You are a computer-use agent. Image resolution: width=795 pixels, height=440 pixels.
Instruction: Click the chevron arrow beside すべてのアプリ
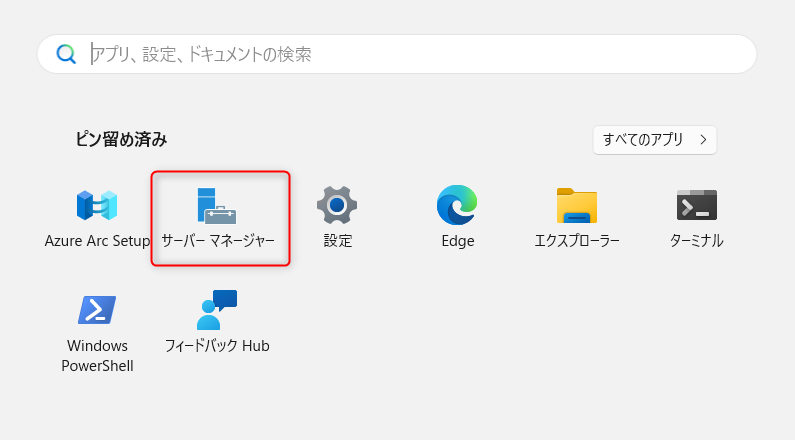click(x=703, y=140)
